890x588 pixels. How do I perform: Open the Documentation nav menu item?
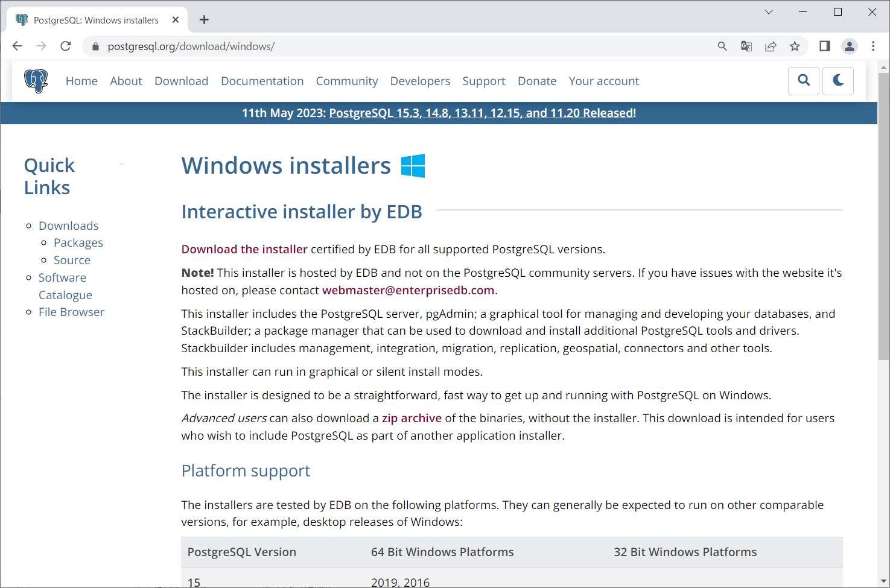[262, 81]
